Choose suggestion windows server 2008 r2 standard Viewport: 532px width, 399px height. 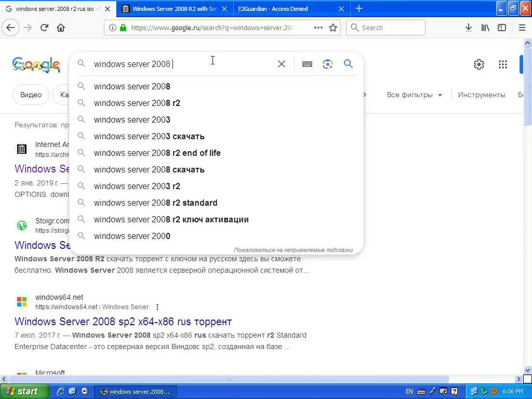[216, 203]
